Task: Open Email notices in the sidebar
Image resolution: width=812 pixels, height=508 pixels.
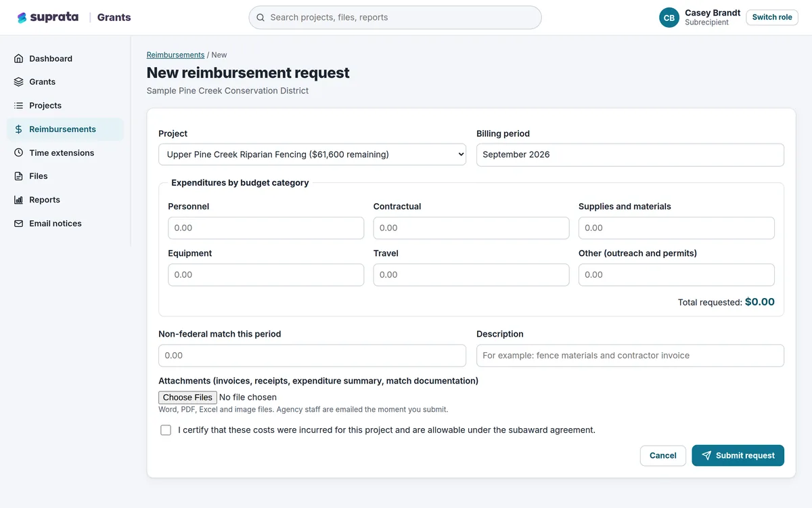Action: (65, 224)
